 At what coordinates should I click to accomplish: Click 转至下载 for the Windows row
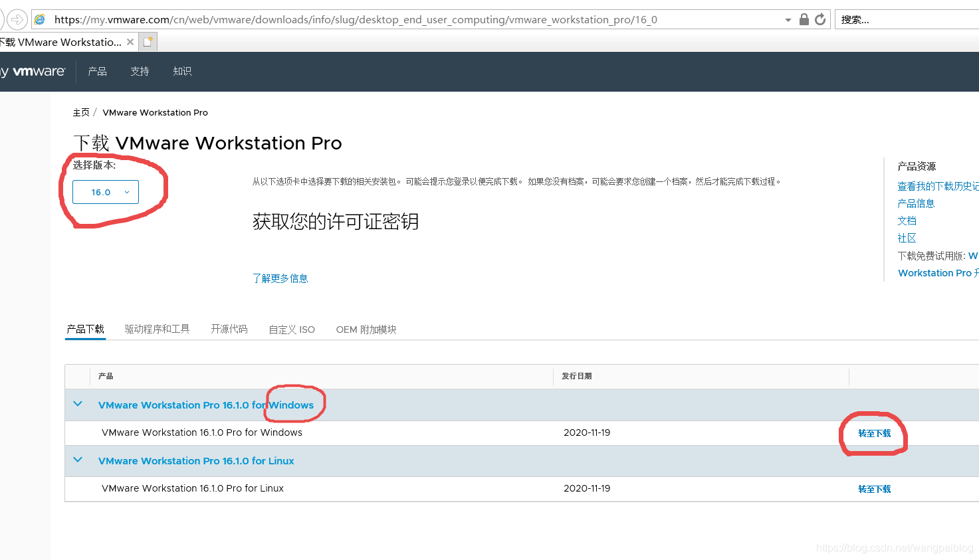click(874, 433)
